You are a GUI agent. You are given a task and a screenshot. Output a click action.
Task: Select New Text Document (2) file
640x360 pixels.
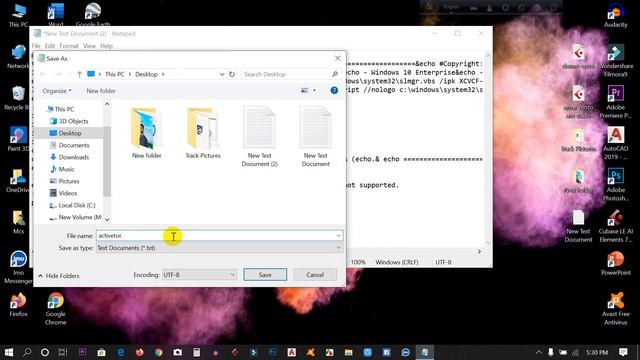click(259, 137)
